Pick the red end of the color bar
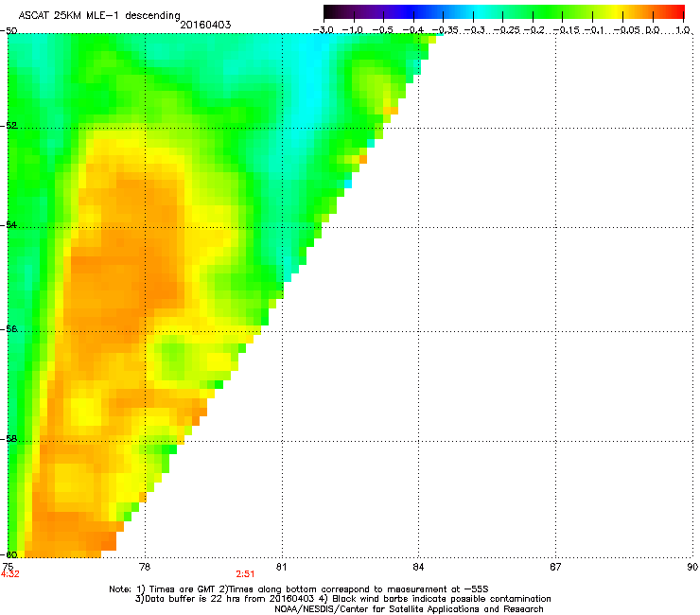This screenshot has height=615, width=700. [x=678, y=12]
